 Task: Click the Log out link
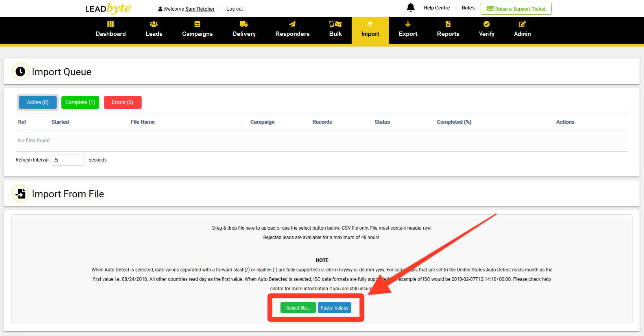pyautogui.click(x=234, y=9)
